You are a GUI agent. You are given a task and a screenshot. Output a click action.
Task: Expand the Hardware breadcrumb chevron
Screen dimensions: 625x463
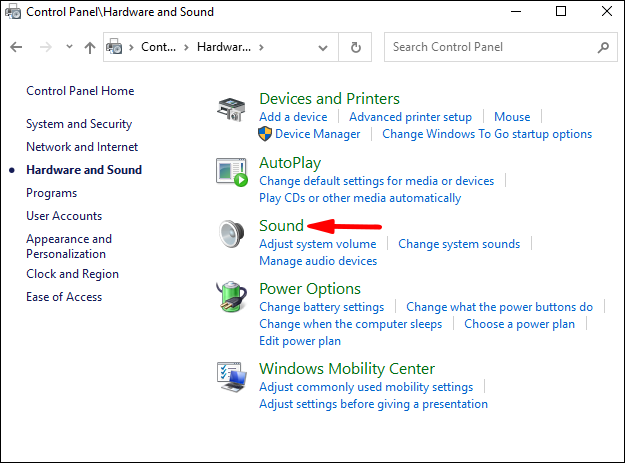click(x=261, y=47)
